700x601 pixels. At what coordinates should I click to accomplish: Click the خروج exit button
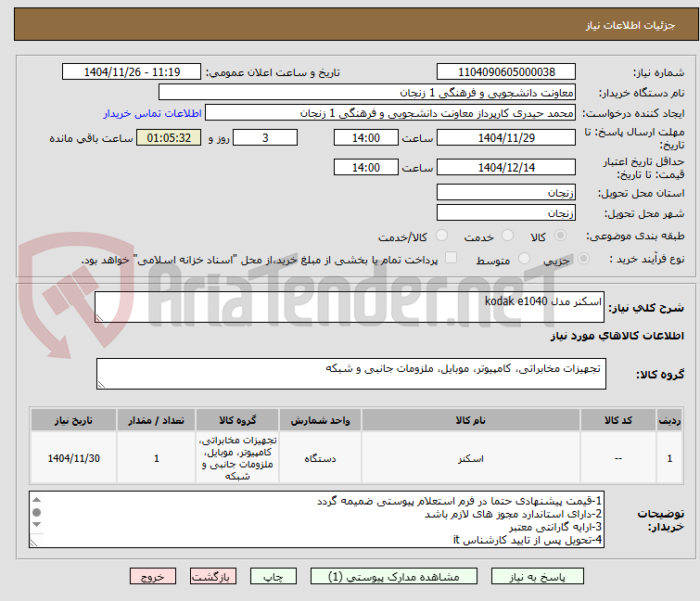click(x=153, y=577)
